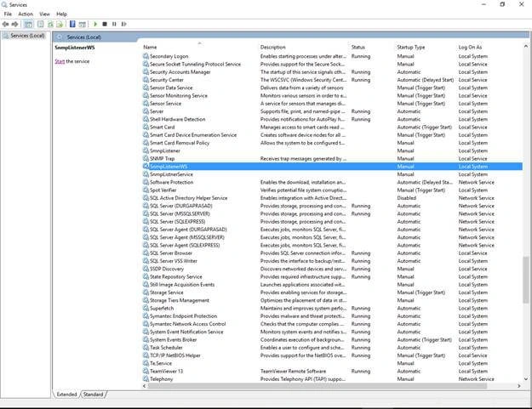This screenshot has height=409, width=532.
Task: Switch to the Standard tab
Action: [x=94, y=395]
